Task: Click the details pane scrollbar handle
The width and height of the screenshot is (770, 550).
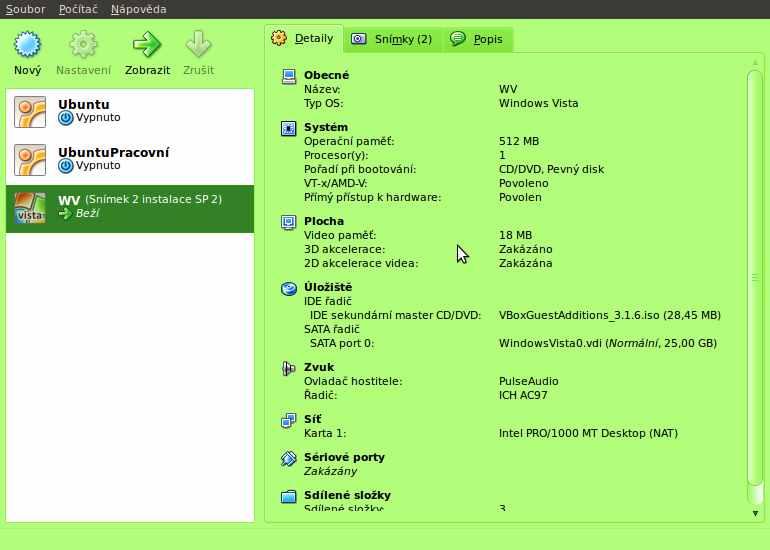Action: pyautogui.click(x=755, y=277)
